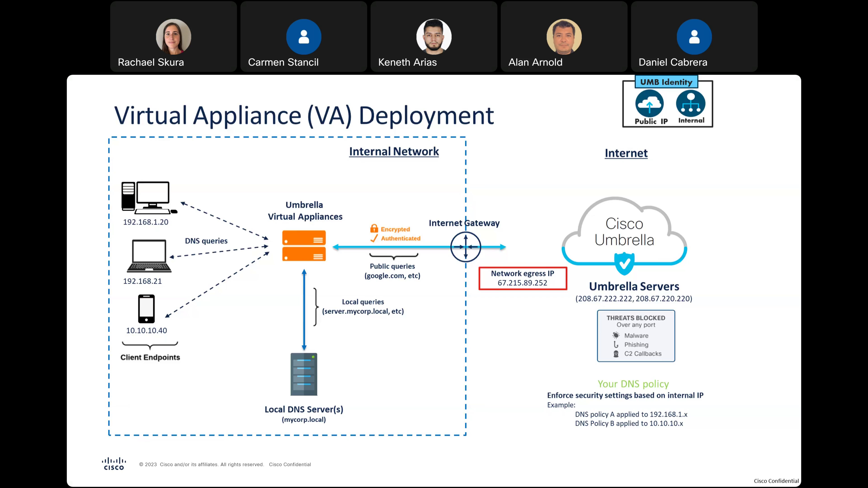
Task: Click 'DNS policy A applied to 192.168.1.x'
Action: (631, 414)
